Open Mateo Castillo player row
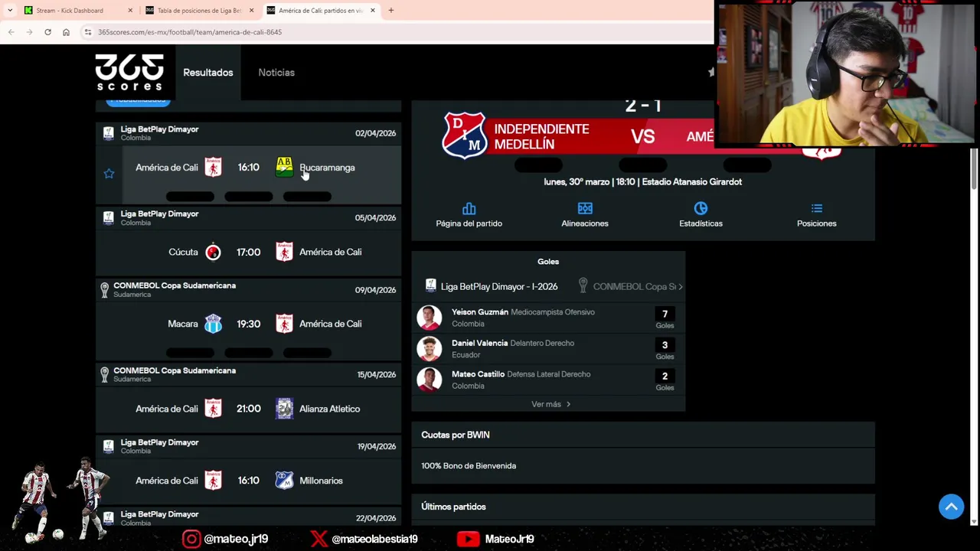 548,380
